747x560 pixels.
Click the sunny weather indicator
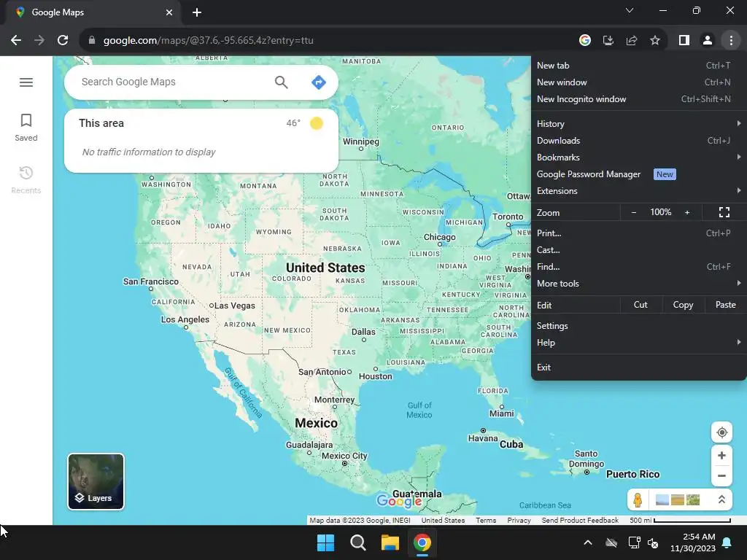point(317,123)
